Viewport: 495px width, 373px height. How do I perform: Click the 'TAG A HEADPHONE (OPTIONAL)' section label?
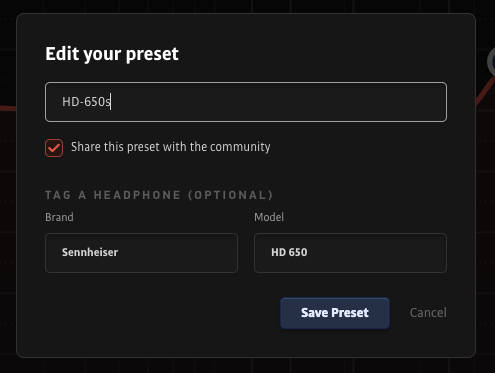tap(159, 195)
